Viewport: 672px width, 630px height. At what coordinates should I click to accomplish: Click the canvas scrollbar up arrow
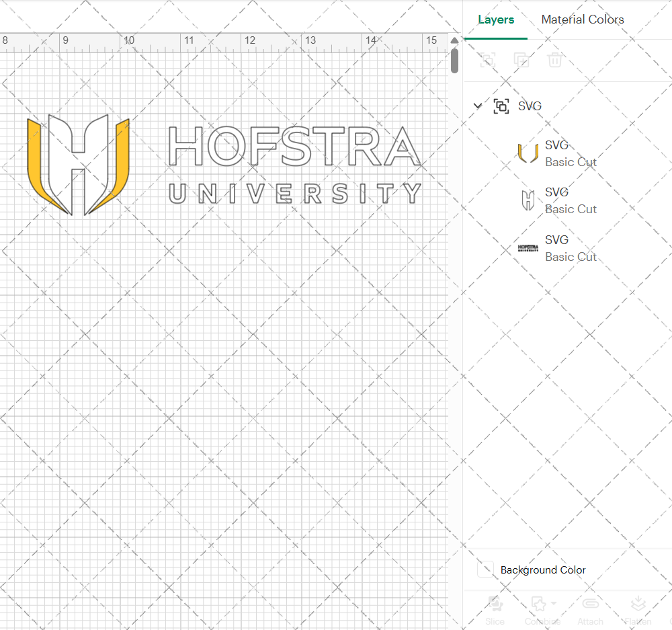coord(454,40)
